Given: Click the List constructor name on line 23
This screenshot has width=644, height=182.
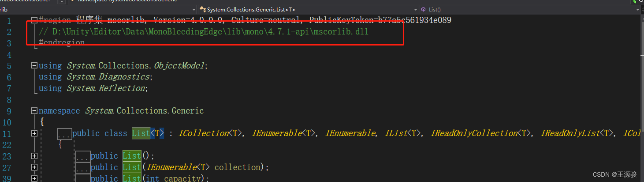Looking at the screenshot, I should [x=132, y=156].
